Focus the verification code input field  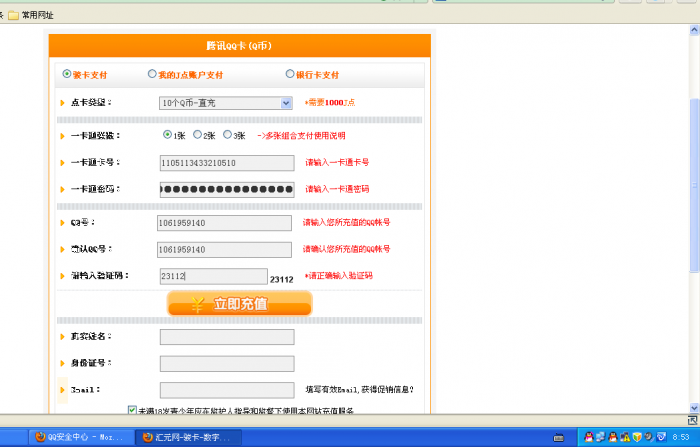(213, 276)
